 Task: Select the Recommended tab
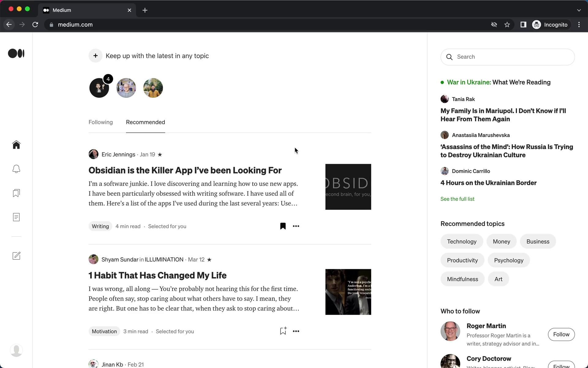145,122
